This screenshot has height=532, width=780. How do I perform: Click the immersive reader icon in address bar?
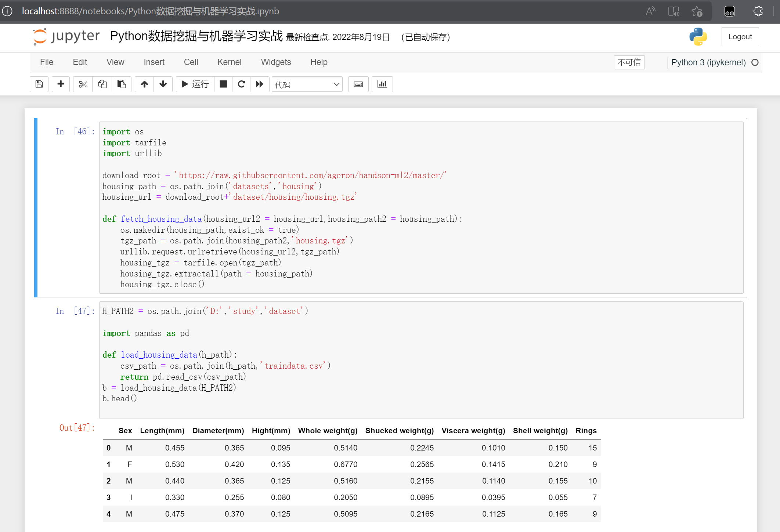coord(674,11)
